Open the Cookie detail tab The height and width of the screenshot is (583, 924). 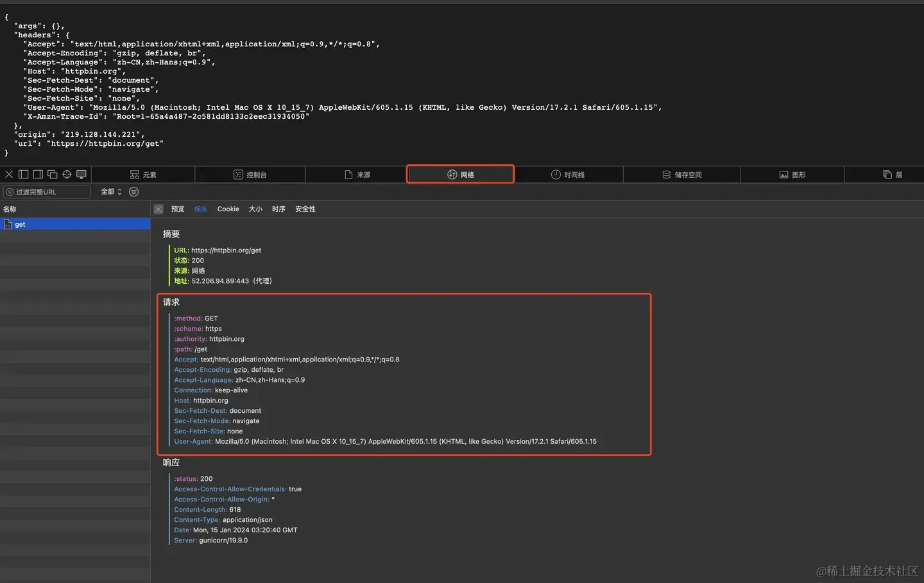[228, 209]
